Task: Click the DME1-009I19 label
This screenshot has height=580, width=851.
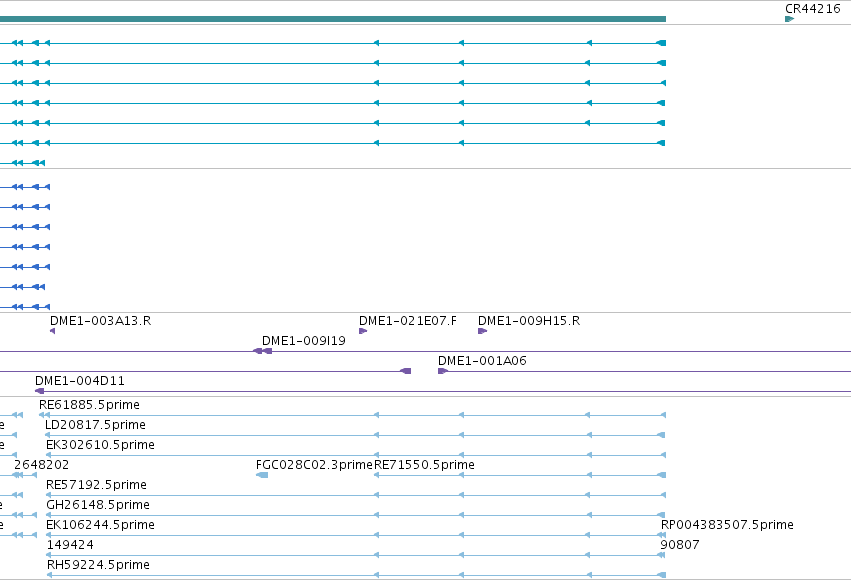Action: coord(303,341)
